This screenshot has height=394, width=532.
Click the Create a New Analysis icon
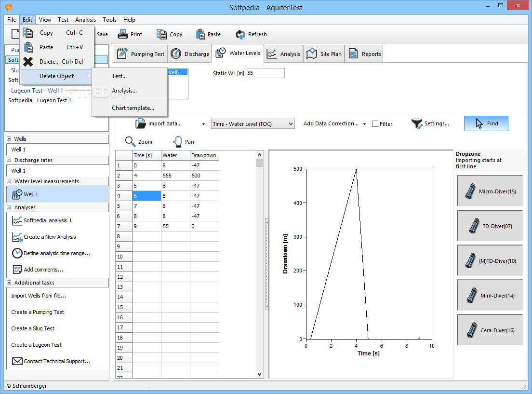point(17,237)
